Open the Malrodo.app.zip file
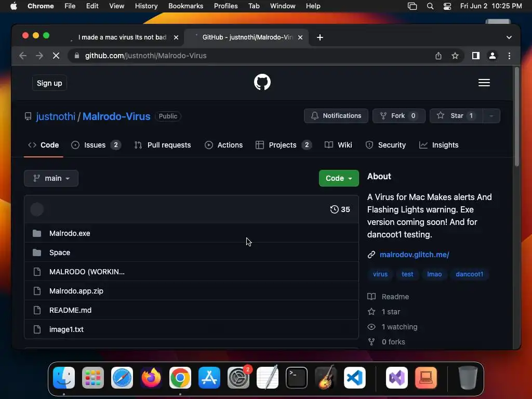The image size is (532, 399). pyautogui.click(x=76, y=291)
